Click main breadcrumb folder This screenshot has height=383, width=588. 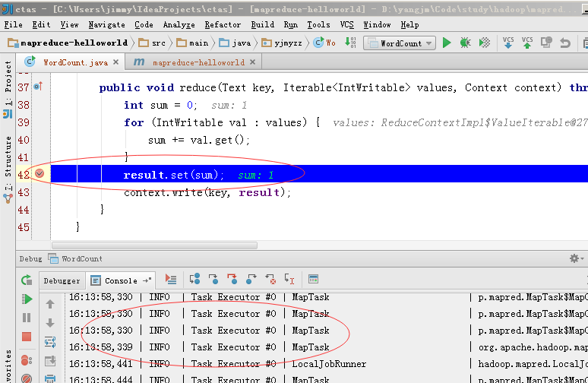click(192, 43)
